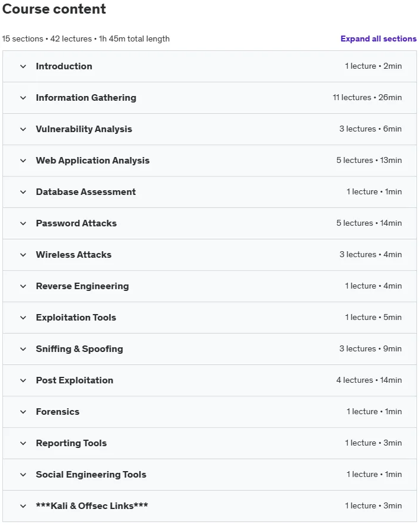
Task: Click the Post Exploitation '4 lectures • 14min' label
Action: pyautogui.click(x=369, y=380)
